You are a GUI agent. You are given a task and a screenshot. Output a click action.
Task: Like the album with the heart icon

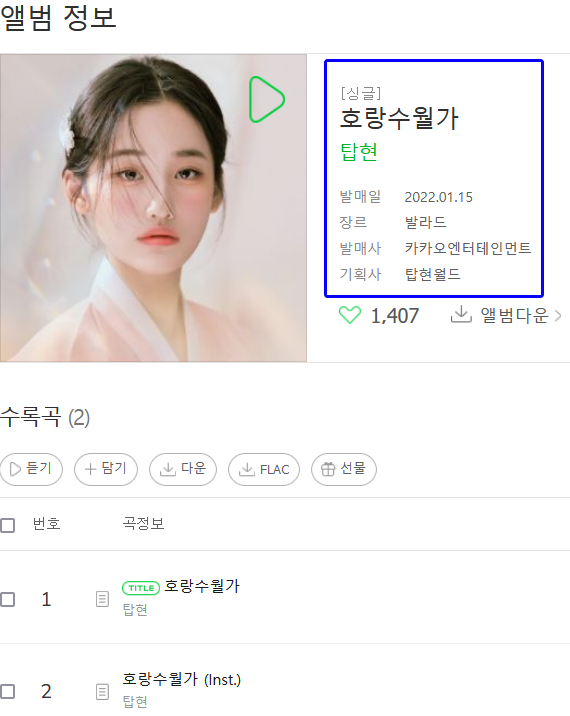[x=350, y=315]
